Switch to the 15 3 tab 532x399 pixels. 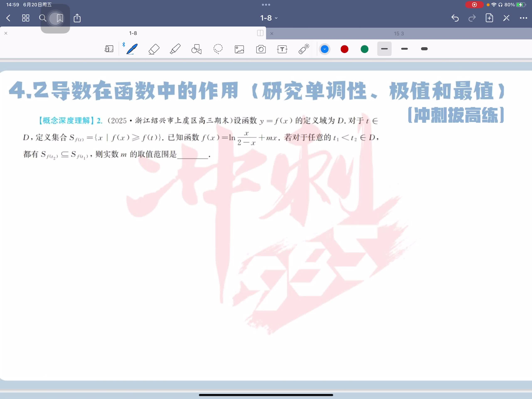click(399, 34)
